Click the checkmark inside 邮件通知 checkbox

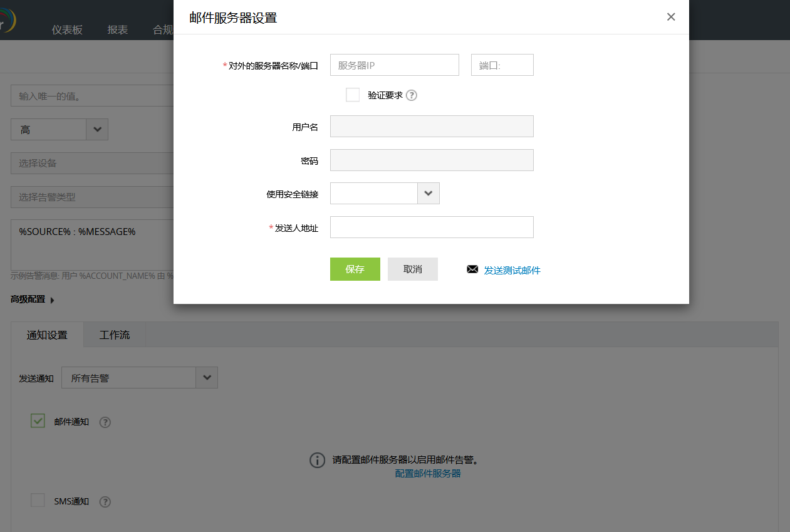(38, 420)
